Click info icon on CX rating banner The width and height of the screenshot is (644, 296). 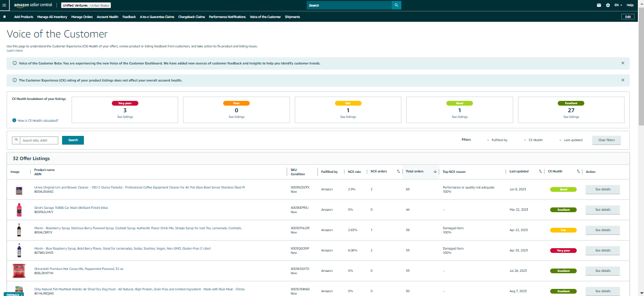coord(14,80)
